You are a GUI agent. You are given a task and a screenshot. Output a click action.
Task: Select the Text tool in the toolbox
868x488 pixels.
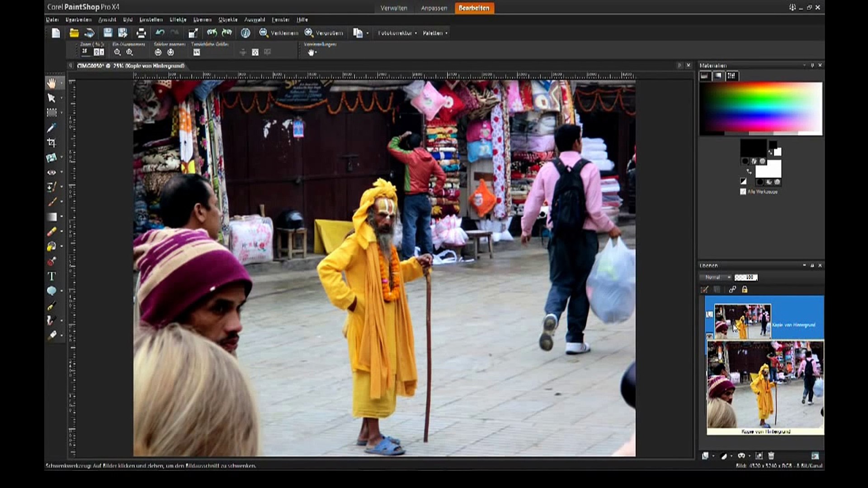pos(52,276)
